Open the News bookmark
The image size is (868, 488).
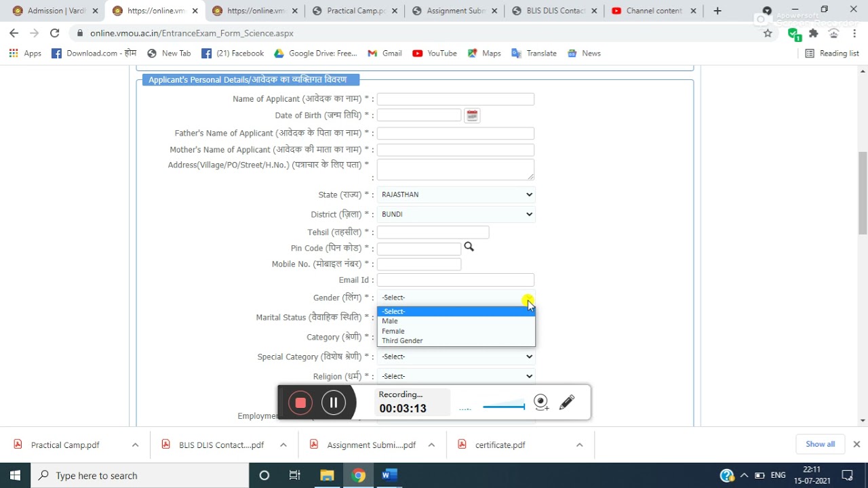pyautogui.click(x=584, y=54)
